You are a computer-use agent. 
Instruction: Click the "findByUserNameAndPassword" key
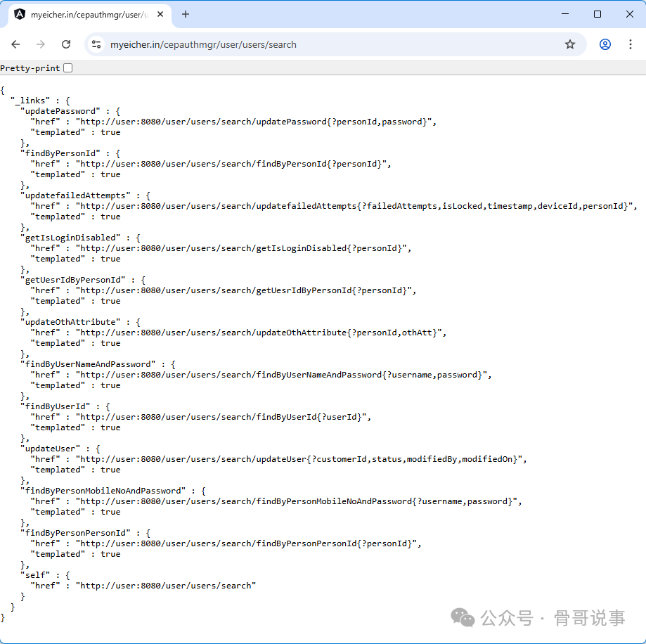point(88,364)
